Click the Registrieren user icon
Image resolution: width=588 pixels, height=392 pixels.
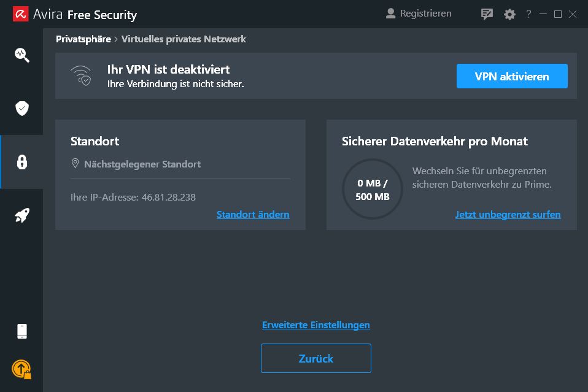(x=390, y=13)
